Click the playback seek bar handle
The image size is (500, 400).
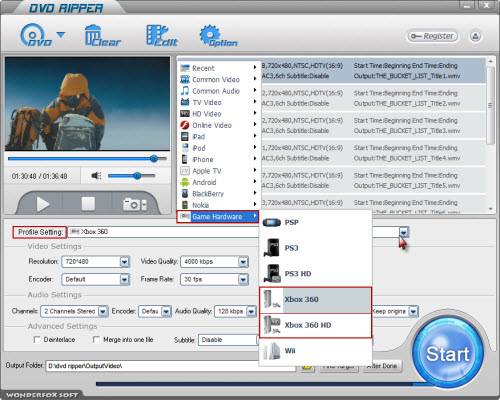pyautogui.click(x=154, y=159)
